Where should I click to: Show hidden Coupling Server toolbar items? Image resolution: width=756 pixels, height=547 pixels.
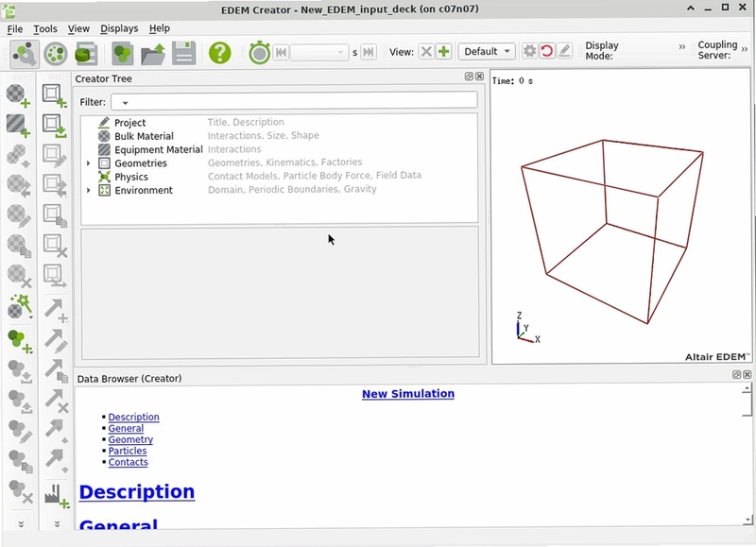coord(745,49)
